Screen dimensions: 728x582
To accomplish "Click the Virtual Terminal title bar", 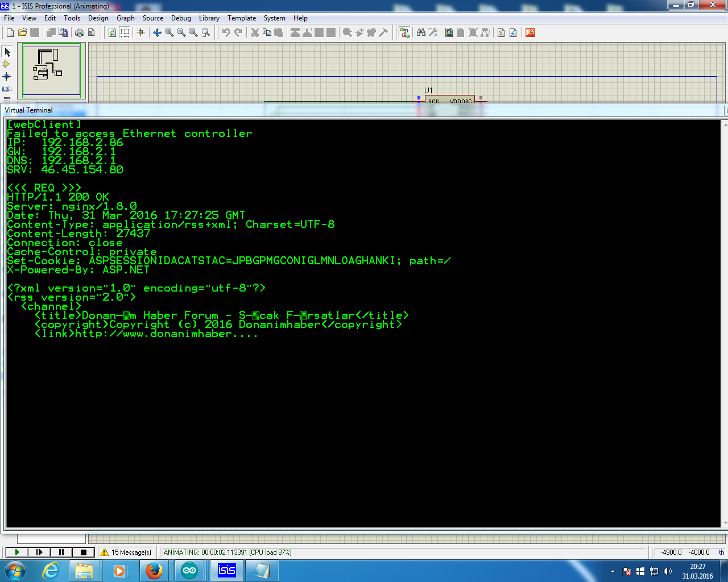I will (x=364, y=110).
